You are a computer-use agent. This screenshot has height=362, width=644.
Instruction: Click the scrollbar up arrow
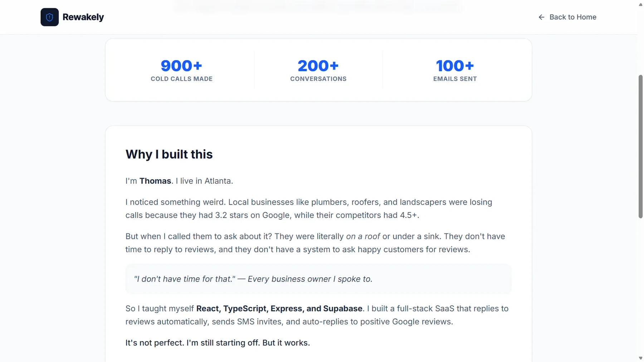640,4
